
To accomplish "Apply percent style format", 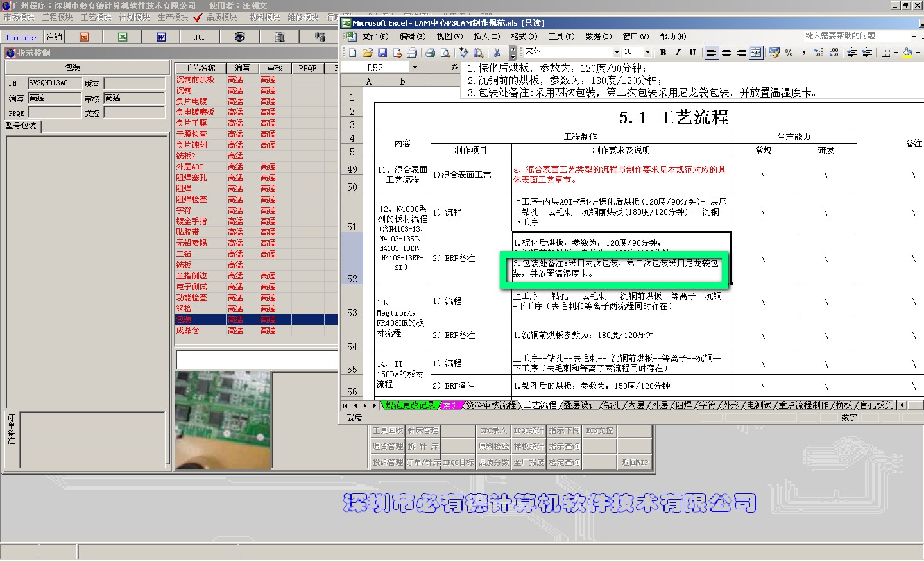I will pyautogui.click(x=789, y=53).
